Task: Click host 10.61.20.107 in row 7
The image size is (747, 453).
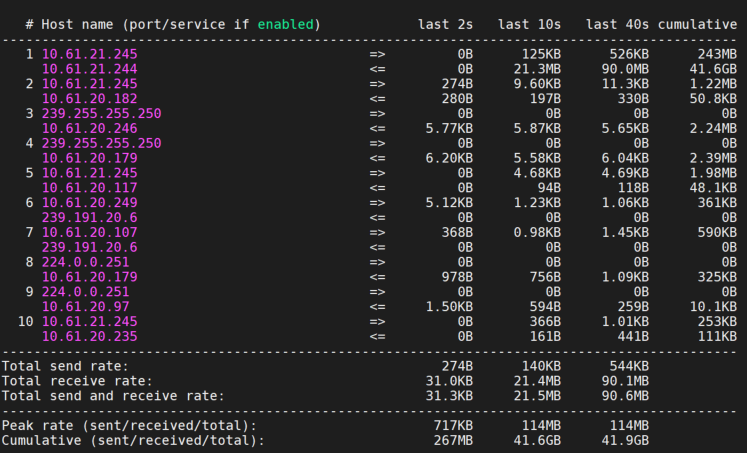Action: pyautogui.click(x=90, y=232)
